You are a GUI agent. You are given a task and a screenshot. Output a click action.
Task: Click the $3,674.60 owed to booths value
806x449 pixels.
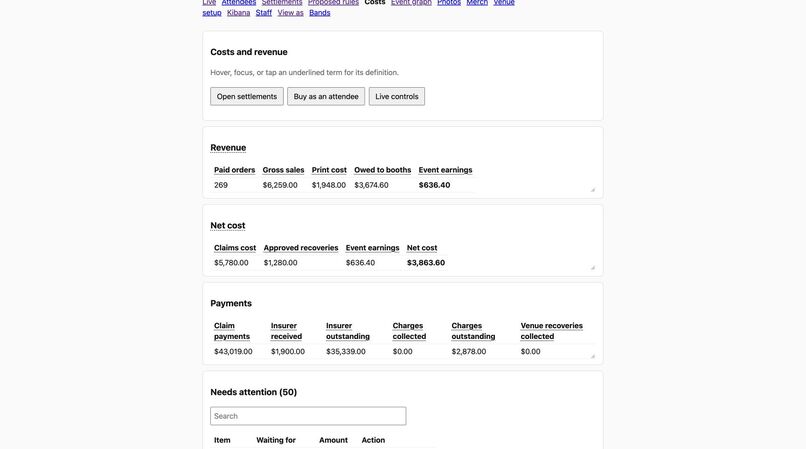tap(371, 185)
